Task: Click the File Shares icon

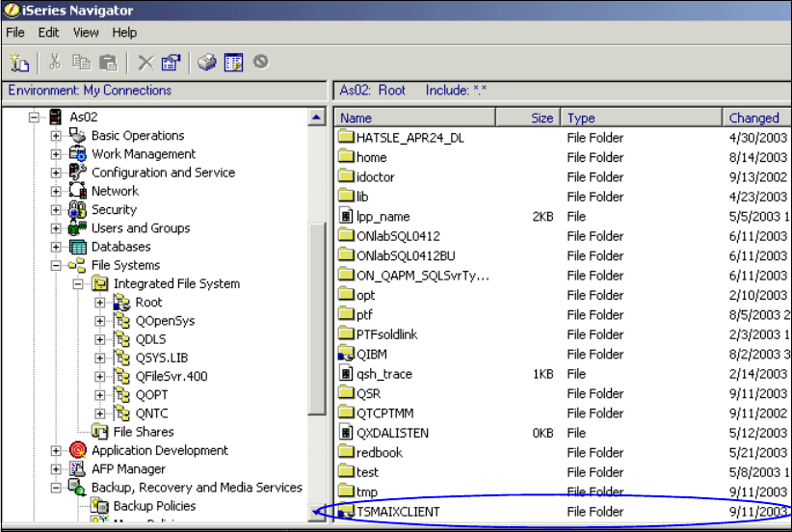Action: 100,432
